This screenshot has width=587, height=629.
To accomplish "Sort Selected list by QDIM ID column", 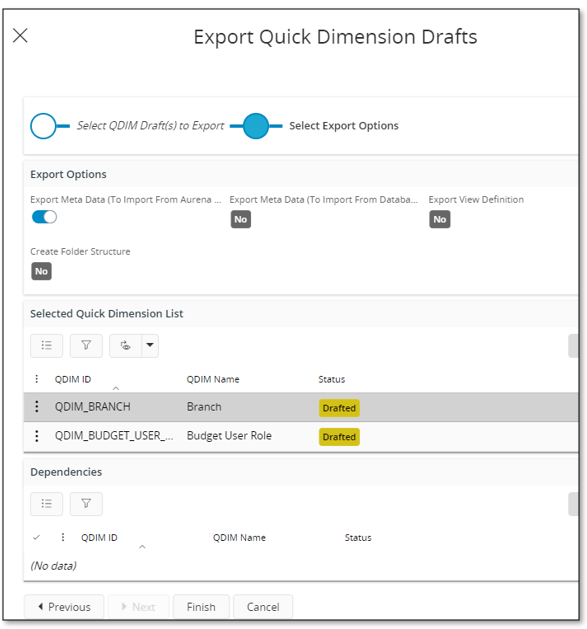I will click(x=73, y=379).
